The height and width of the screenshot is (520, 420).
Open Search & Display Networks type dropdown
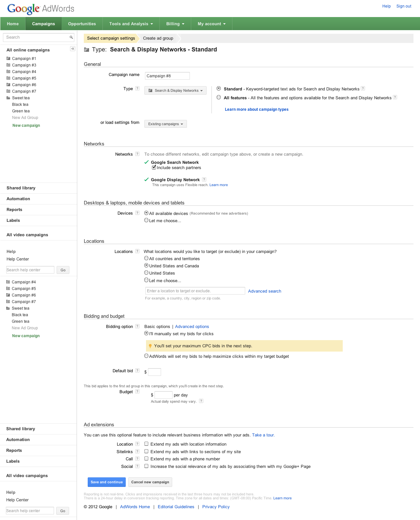(175, 90)
